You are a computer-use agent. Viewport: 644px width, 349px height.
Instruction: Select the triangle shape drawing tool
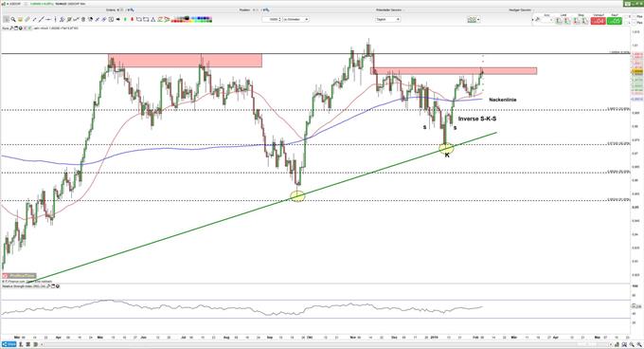pyautogui.click(x=153, y=19)
